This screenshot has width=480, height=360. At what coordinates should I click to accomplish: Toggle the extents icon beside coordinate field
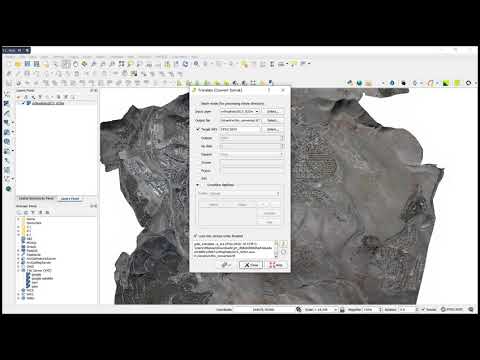(299, 309)
